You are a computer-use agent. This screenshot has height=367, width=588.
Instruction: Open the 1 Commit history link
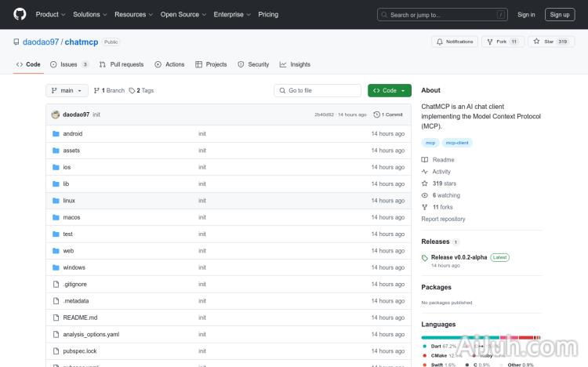[389, 114]
